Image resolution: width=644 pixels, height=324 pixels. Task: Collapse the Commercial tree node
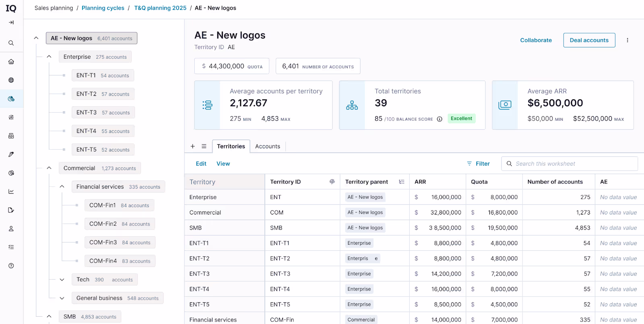(49, 168)
